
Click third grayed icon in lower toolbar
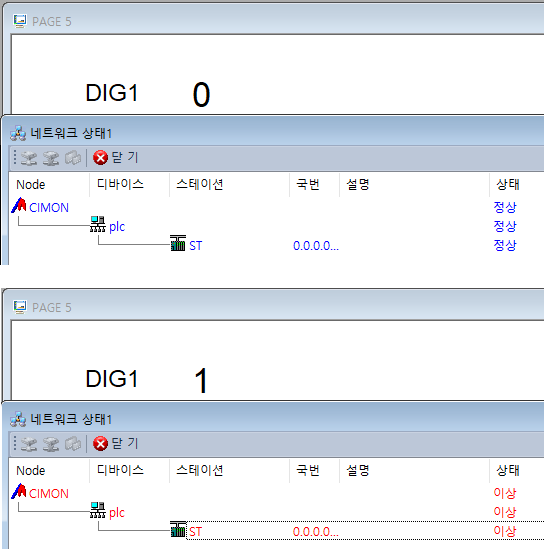tap(73, 444)
